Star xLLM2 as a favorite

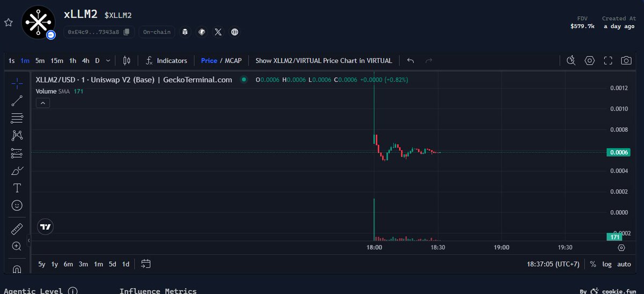point(8,23)
